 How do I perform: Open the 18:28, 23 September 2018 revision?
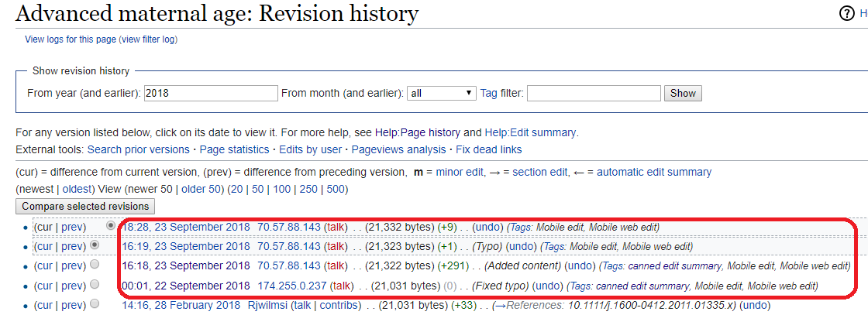187,227
